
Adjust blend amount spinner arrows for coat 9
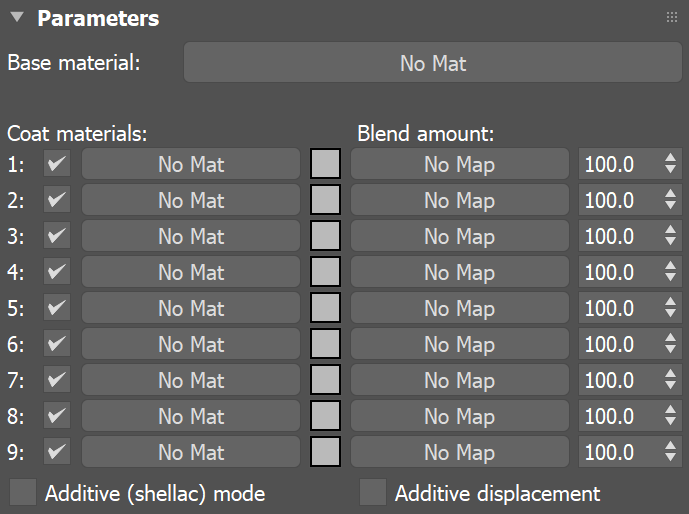(671, 452)
